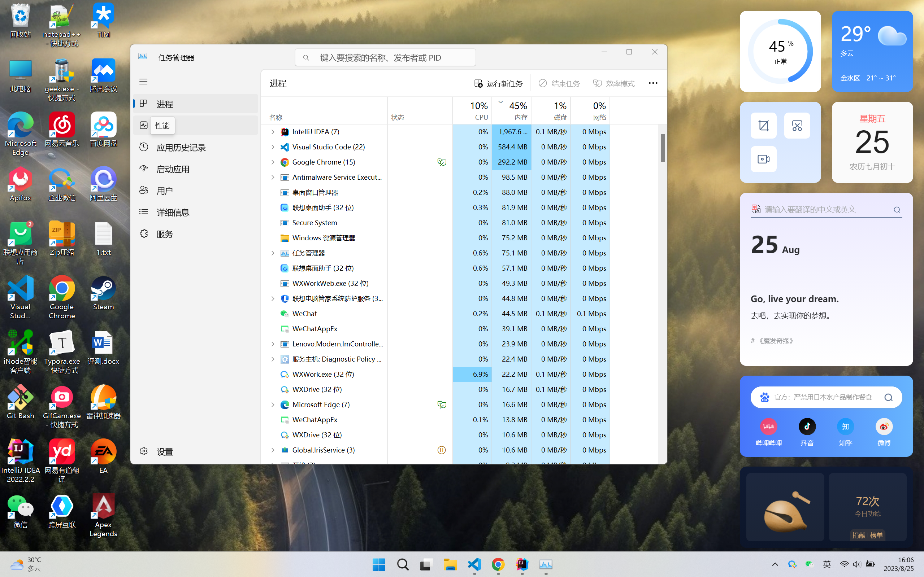This screenshot has width=924, height=577.
Task: Click 运行新任务 button
Action: click(498, 83)
